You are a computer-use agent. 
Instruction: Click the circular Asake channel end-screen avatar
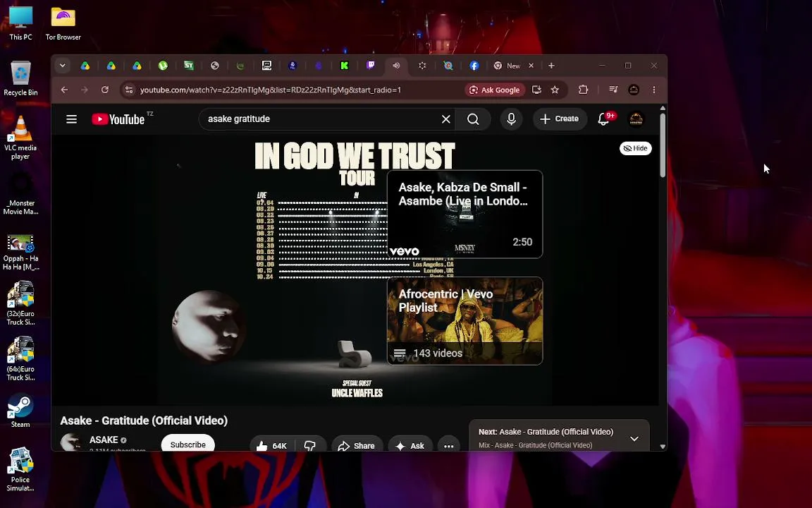pyautogui.click(x=208, y=326)
